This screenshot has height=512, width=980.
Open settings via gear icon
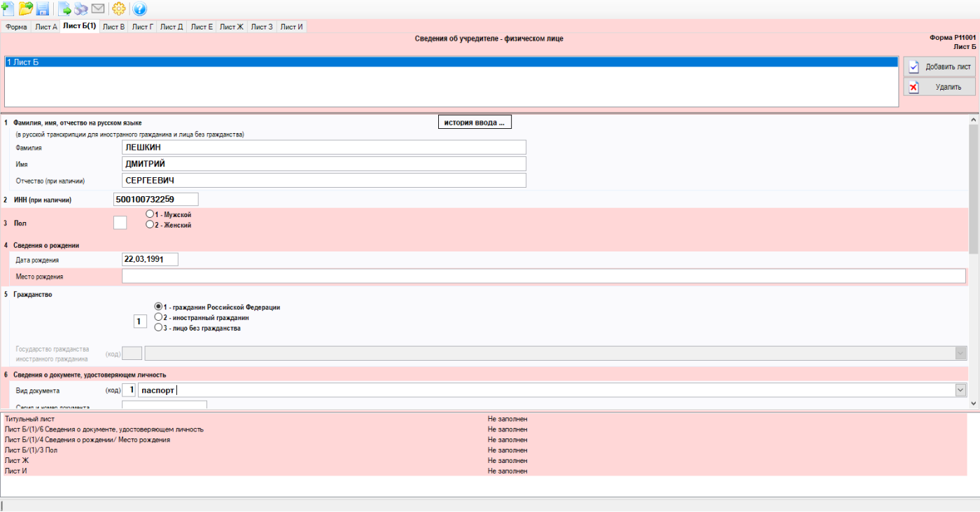coord(119,9)
